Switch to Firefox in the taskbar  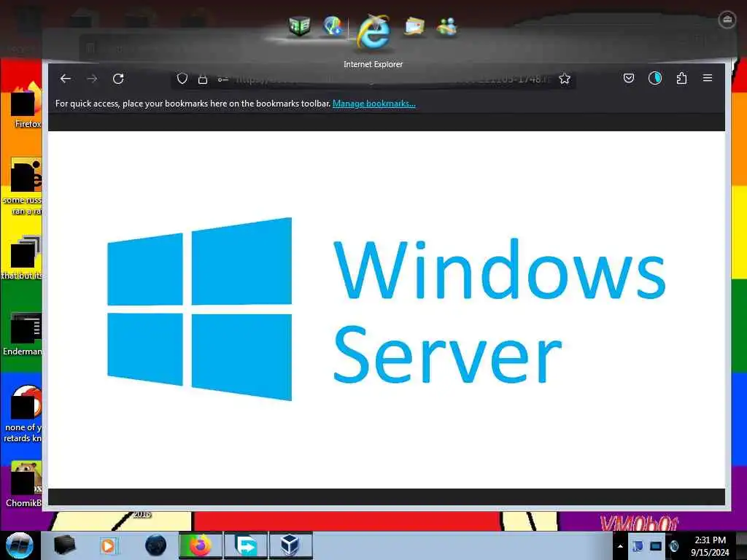click(201, 545)
